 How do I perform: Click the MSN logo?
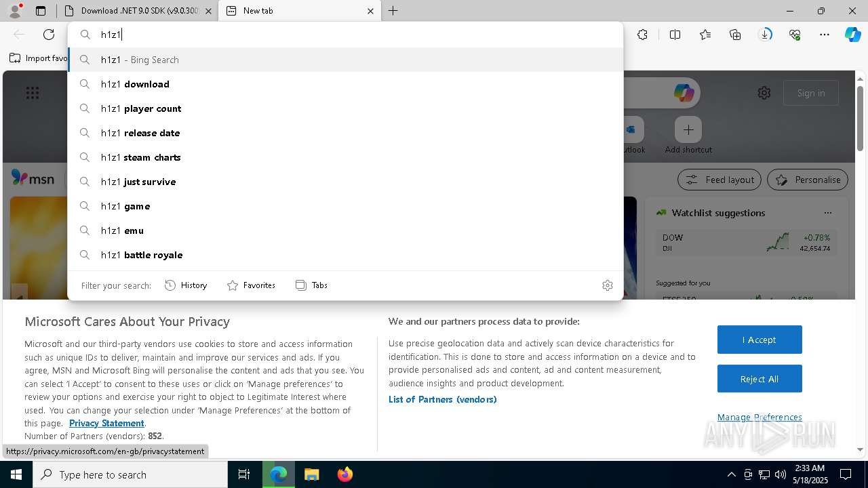(33, 179)
